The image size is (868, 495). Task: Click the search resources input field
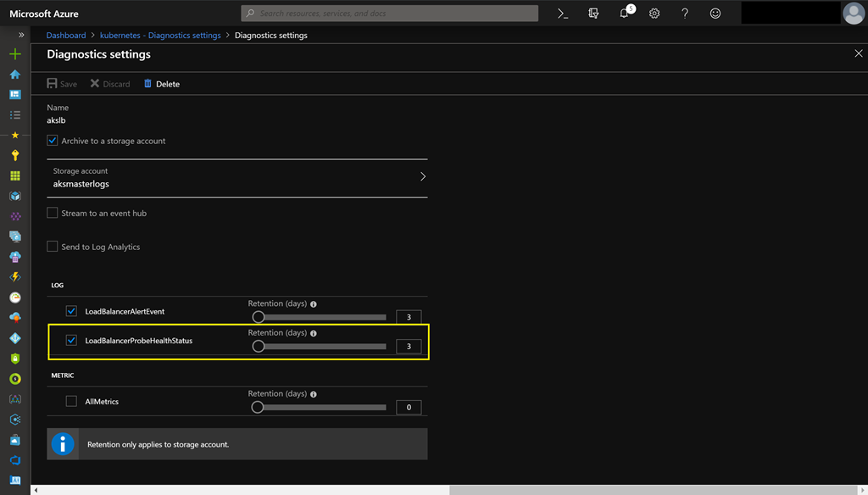point(390,14)
